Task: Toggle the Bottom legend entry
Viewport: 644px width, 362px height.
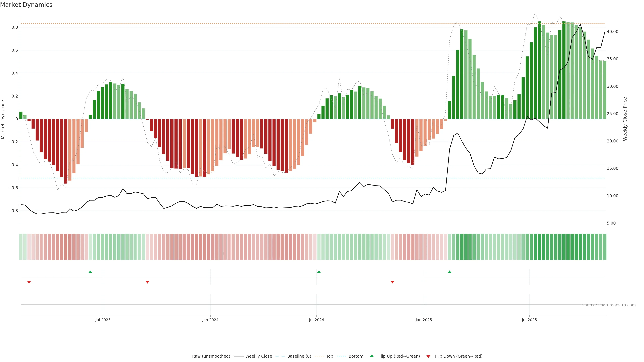Action: click(356, 356)
